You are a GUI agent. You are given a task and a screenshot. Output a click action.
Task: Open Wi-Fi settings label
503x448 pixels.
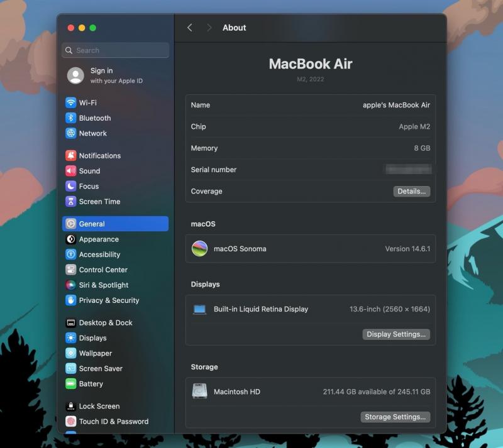coord(88,102)
